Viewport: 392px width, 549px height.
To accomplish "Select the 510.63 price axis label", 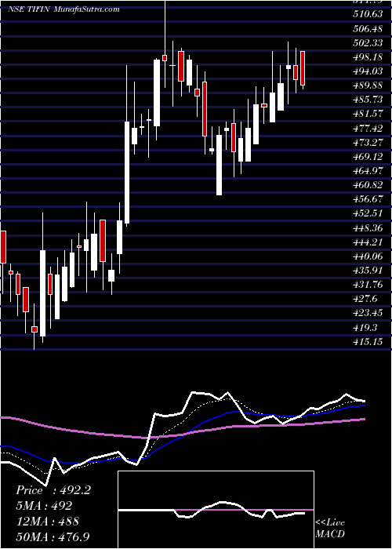I will [368, 13].
